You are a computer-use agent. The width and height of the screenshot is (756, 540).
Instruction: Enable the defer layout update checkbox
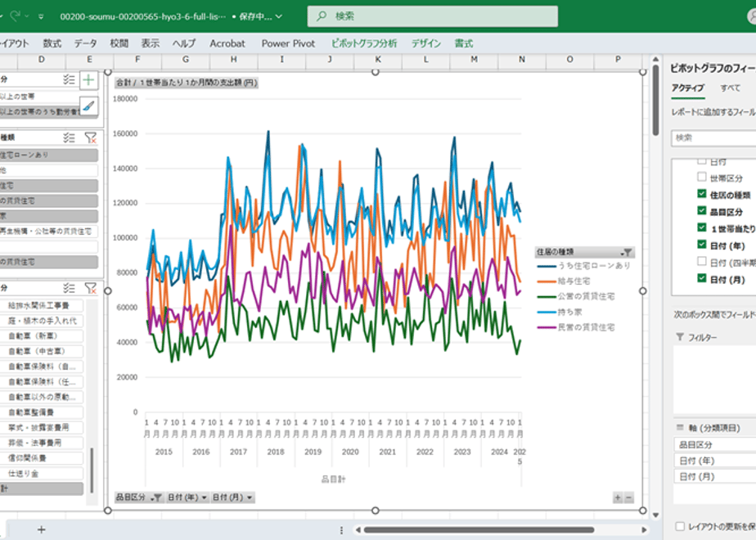tap(680, 526)
